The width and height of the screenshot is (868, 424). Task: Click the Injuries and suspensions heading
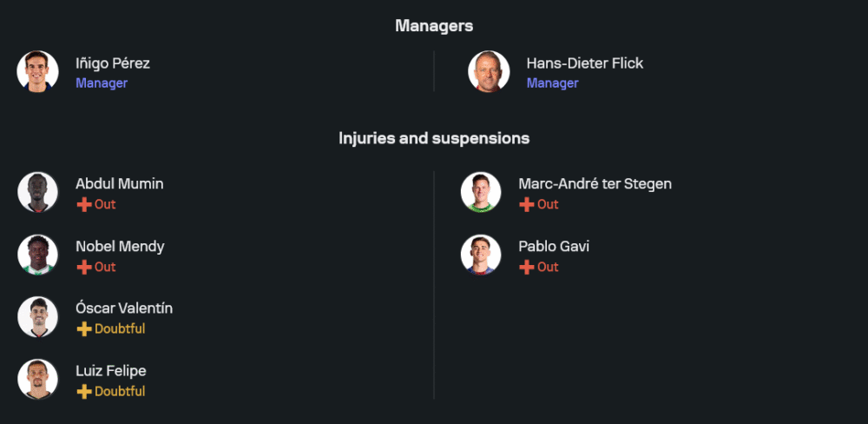434,138
